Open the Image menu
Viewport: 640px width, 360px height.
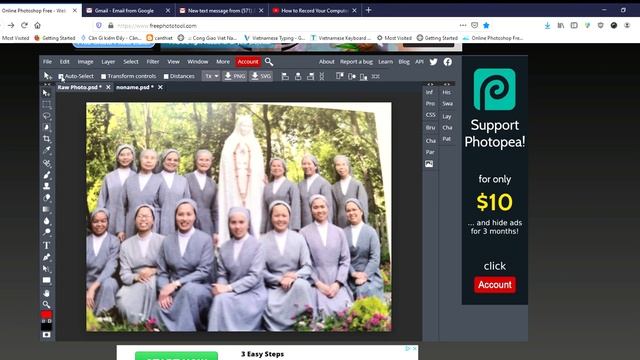pyautogui.click(x=85, y=62)
